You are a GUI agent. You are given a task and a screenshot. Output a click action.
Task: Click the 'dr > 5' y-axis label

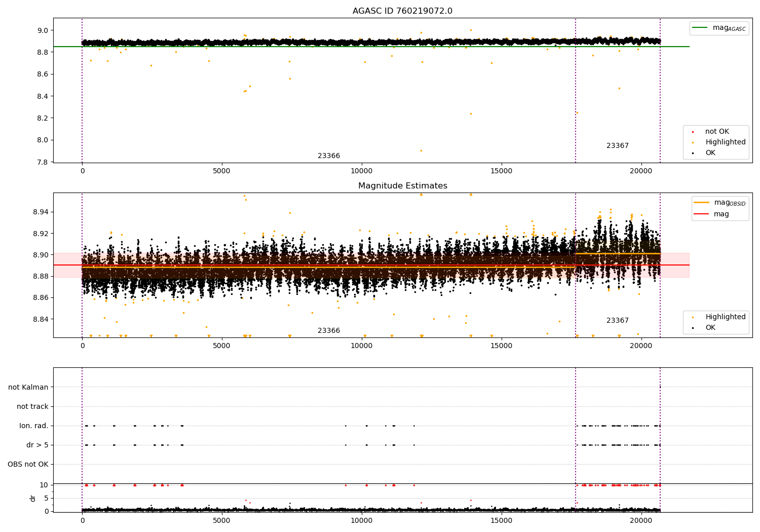[37, 445]
